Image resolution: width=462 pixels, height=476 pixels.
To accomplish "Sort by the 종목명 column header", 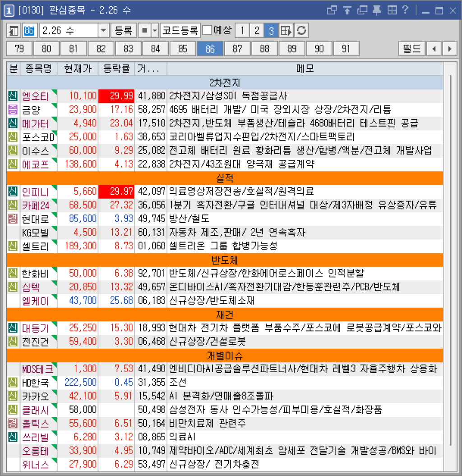I will pos(38,69).
